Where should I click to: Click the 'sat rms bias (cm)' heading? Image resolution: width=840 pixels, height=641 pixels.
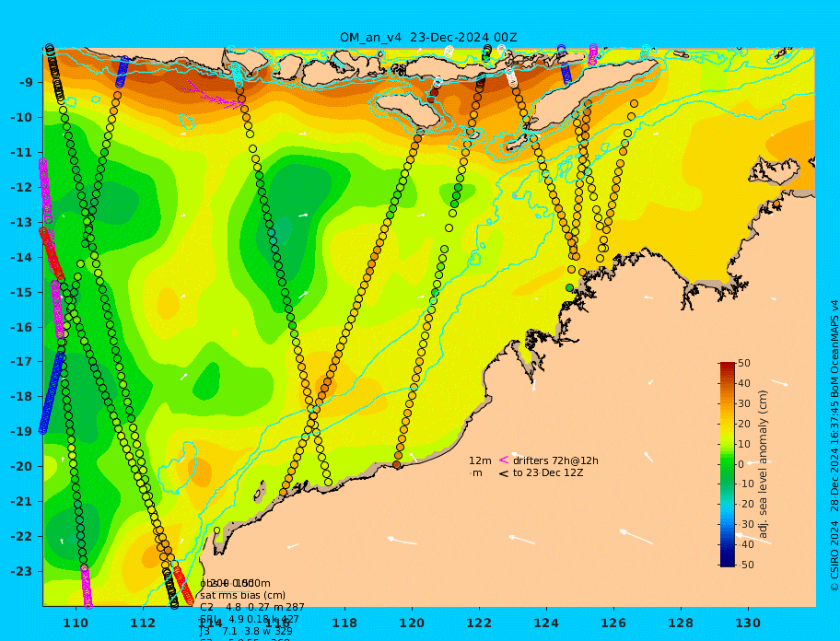pos(242,595)
